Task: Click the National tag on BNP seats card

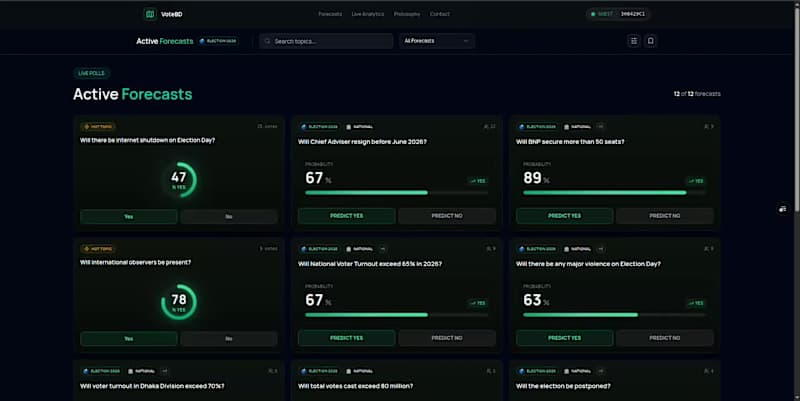Action: pos(578,127)
